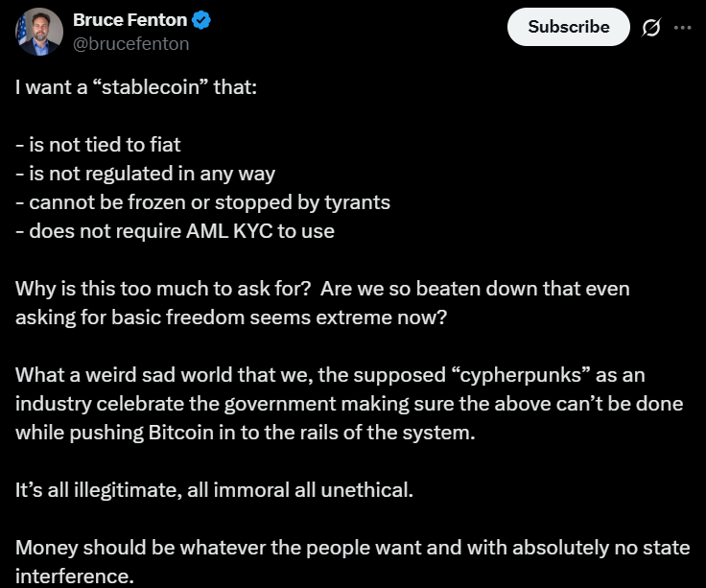Open Bruce Fenton's profile picture
Image resolution: width=706 pixels, height=588 pixels.
39,32
